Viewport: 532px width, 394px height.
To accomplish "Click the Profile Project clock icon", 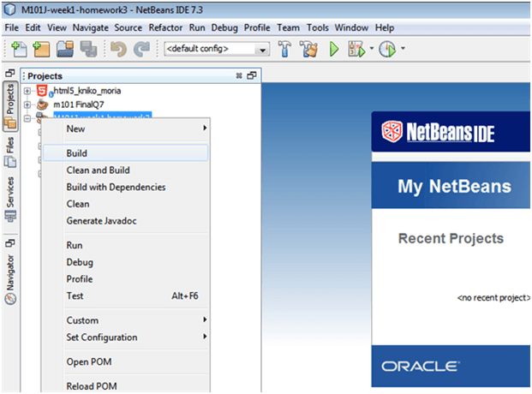I will point(387,49).
